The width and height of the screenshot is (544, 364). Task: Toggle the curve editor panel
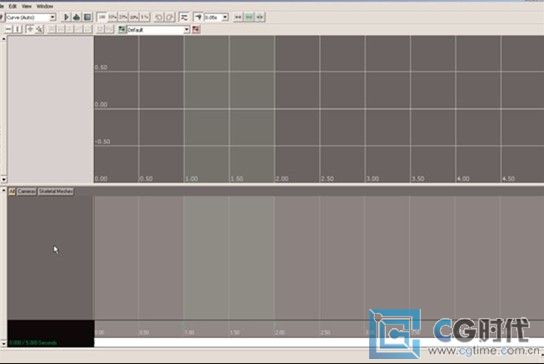[x=184, y=17]
